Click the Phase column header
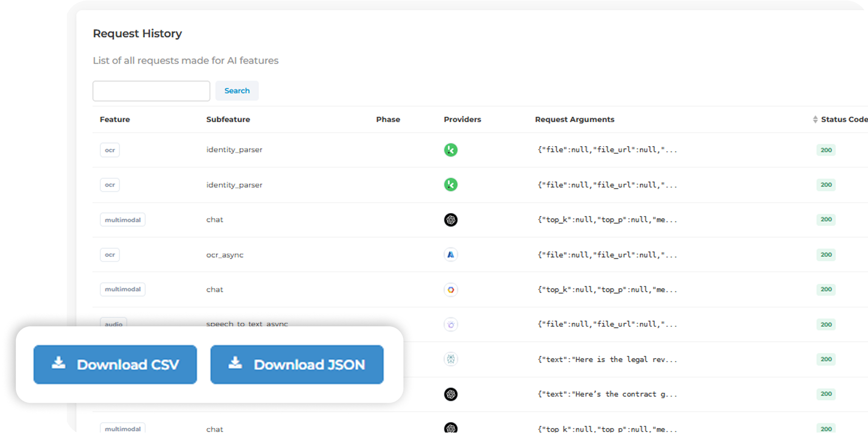The width and height of the screenshot is (868, 435). point(388,120)
